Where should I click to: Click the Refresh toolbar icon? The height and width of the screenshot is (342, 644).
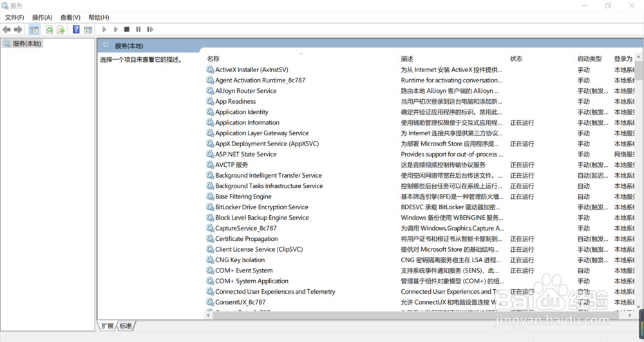click(x=50, y=30)
